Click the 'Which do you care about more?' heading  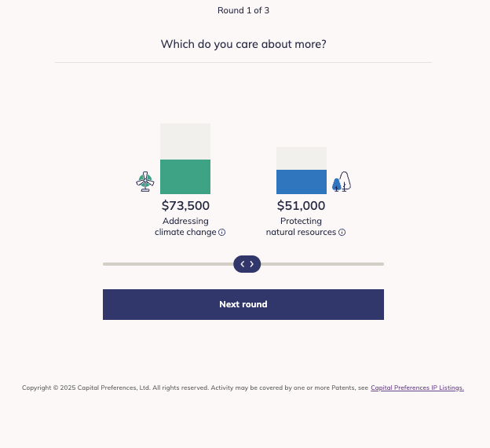pos(243,44)
